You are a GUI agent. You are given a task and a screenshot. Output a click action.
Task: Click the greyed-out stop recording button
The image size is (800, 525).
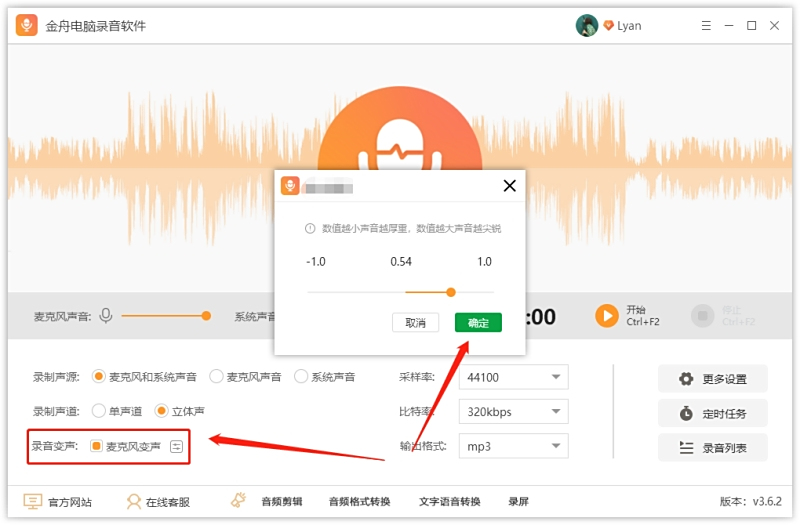[703, 316]
